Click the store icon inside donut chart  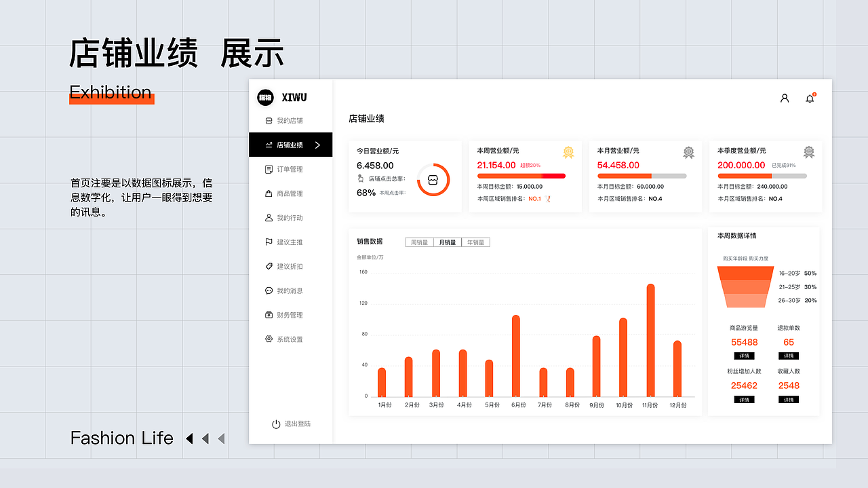pos(433,179)
